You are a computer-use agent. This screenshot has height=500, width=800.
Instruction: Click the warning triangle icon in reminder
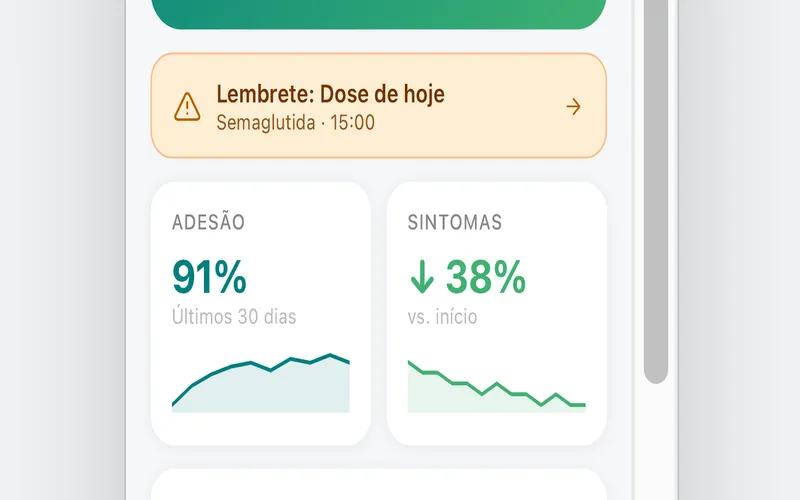(x=187, y=107)
